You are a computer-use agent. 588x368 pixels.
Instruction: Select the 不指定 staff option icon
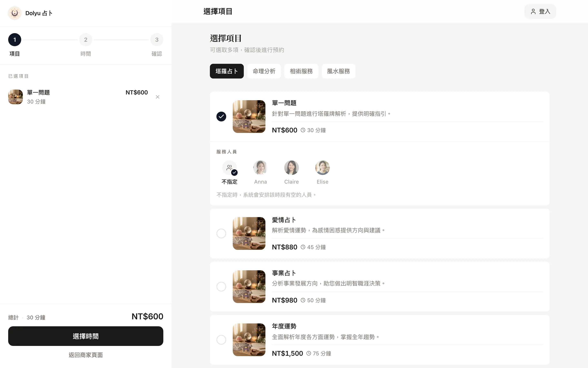pyautogui.click(x=229, y=167)
